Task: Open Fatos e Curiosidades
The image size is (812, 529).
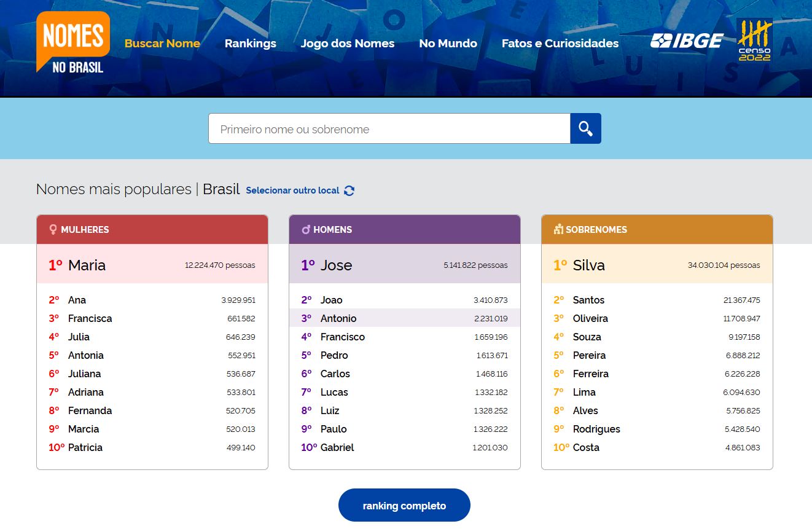Action: coord(560,43)
